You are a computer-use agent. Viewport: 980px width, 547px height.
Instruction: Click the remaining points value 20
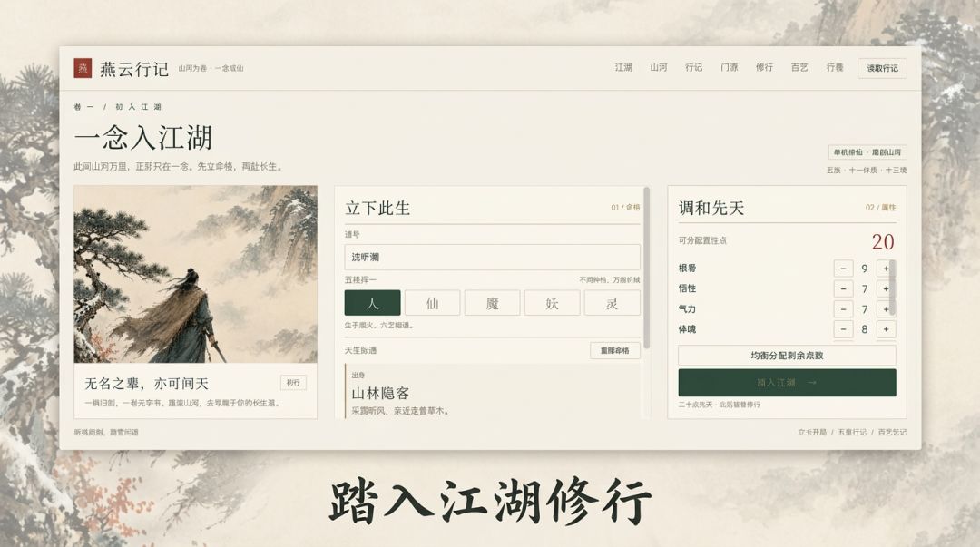[x=883, y=241]
